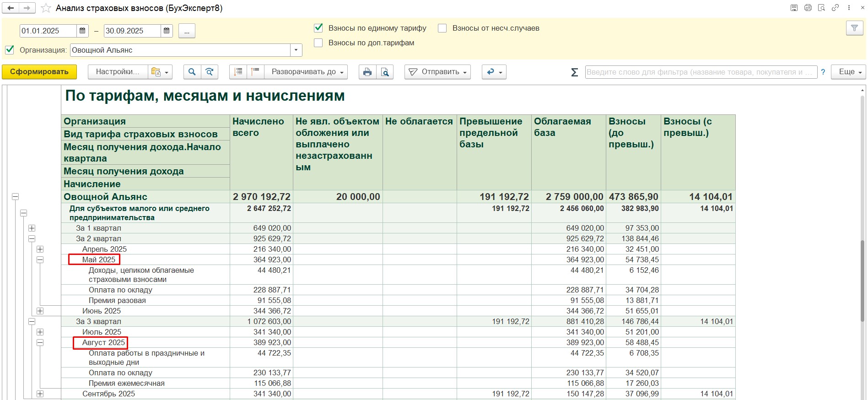The image size is (868, 400).
Task: Click the print icon next to Отправить
Action: click(367, 72)
